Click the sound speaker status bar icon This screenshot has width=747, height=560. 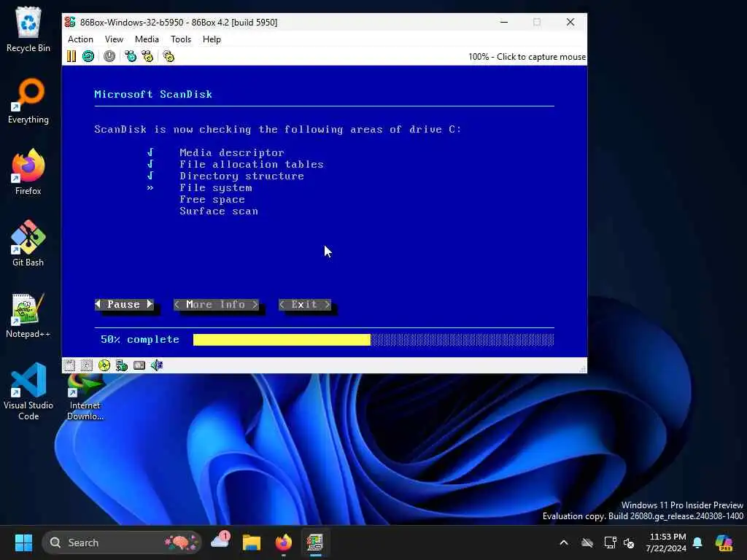click(157, 365)
